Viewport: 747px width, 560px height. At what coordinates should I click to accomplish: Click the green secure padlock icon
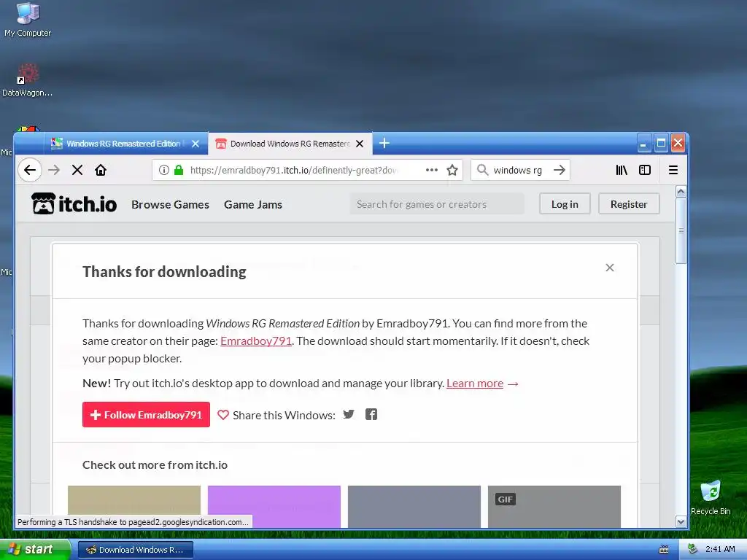click(x=179, y=170)
